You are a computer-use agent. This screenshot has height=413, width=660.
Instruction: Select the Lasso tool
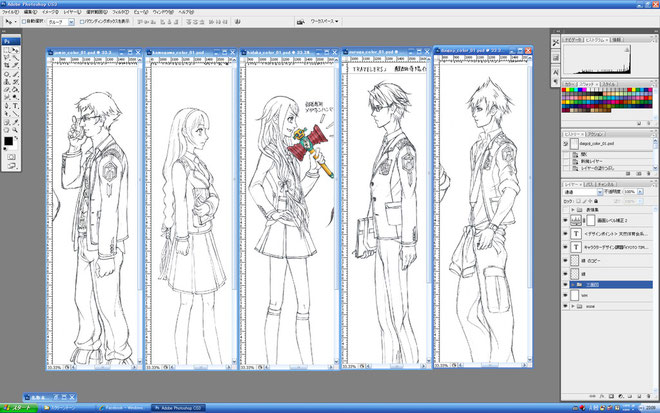click(x=6, y=58)
